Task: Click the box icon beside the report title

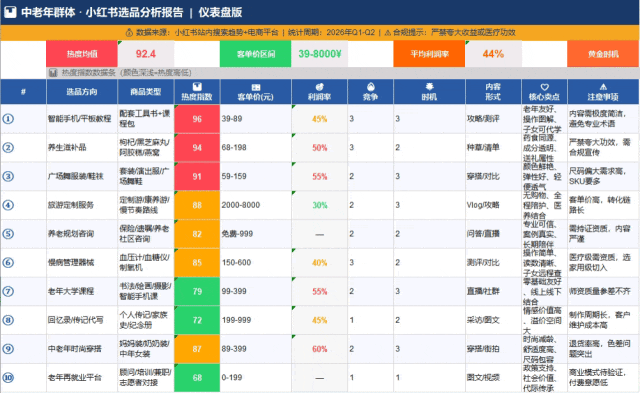Action: coord(10,12)
